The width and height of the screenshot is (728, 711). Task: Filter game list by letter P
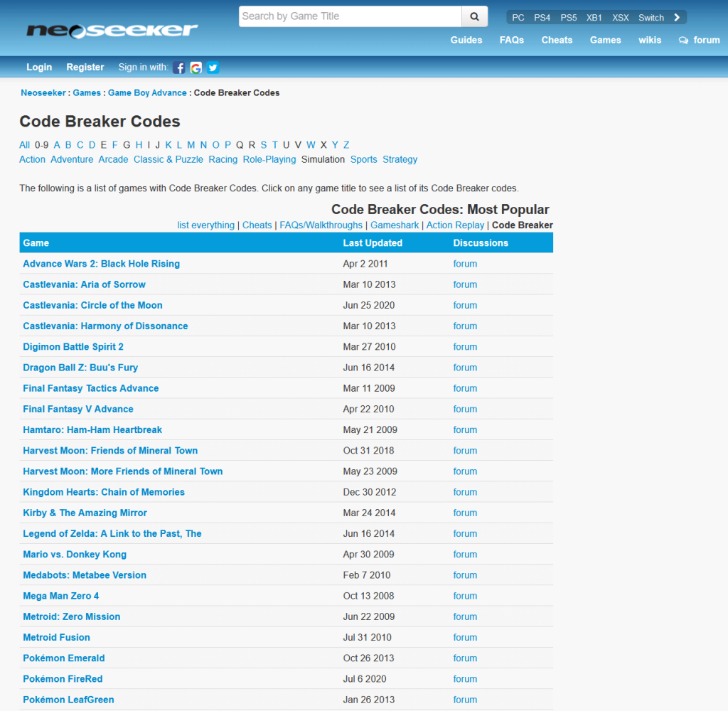coord(227,144)
